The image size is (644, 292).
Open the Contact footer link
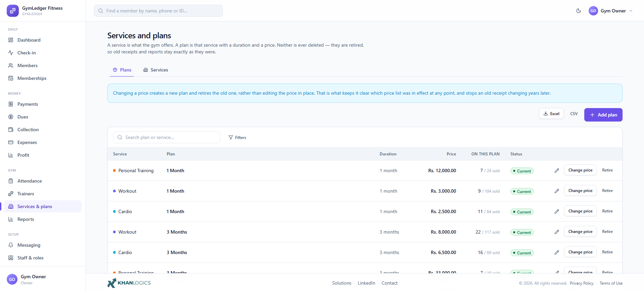389,283
